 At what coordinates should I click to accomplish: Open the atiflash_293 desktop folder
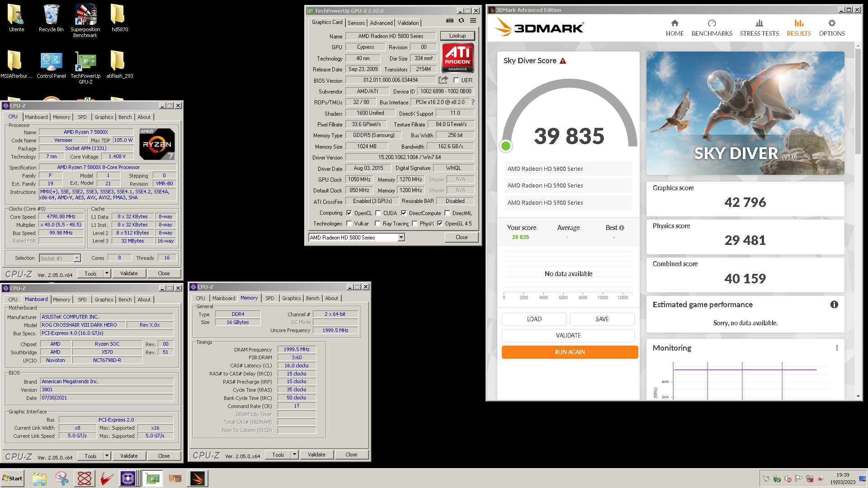coord(120,65)
